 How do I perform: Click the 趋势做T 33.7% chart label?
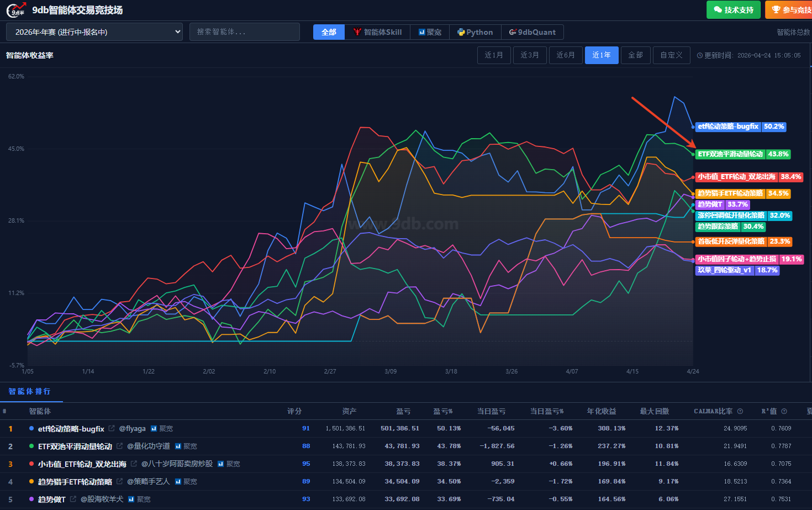[x=723, y=204]
